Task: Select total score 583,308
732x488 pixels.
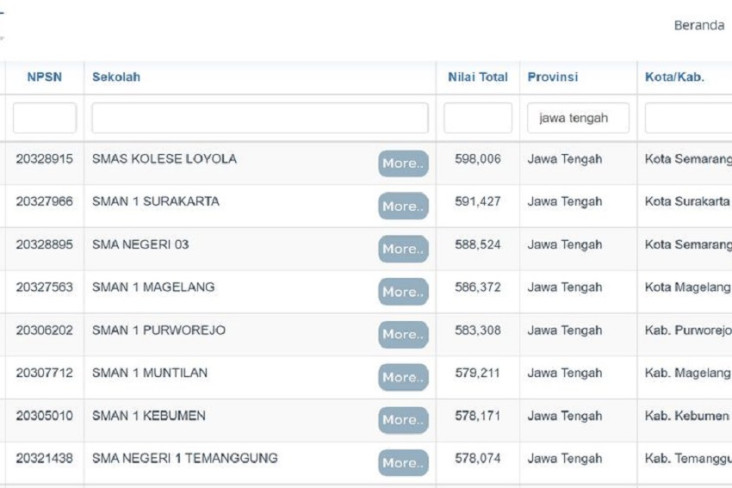Action: (478, 330)
